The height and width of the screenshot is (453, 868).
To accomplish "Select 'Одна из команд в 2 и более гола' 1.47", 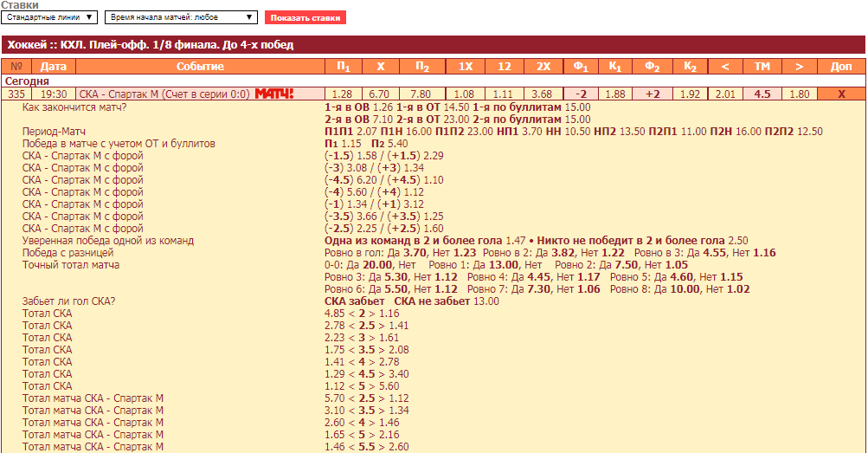I will [516, 241].
